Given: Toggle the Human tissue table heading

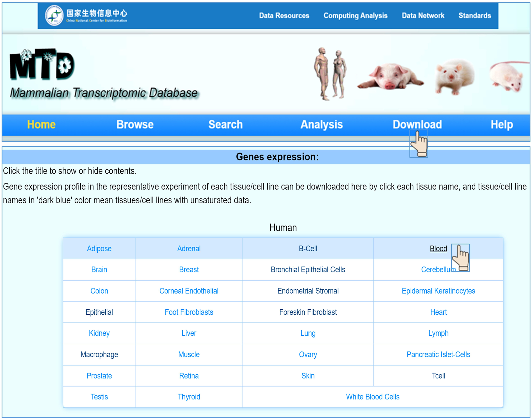Looking at the screenshot, I should pos(283,227).
